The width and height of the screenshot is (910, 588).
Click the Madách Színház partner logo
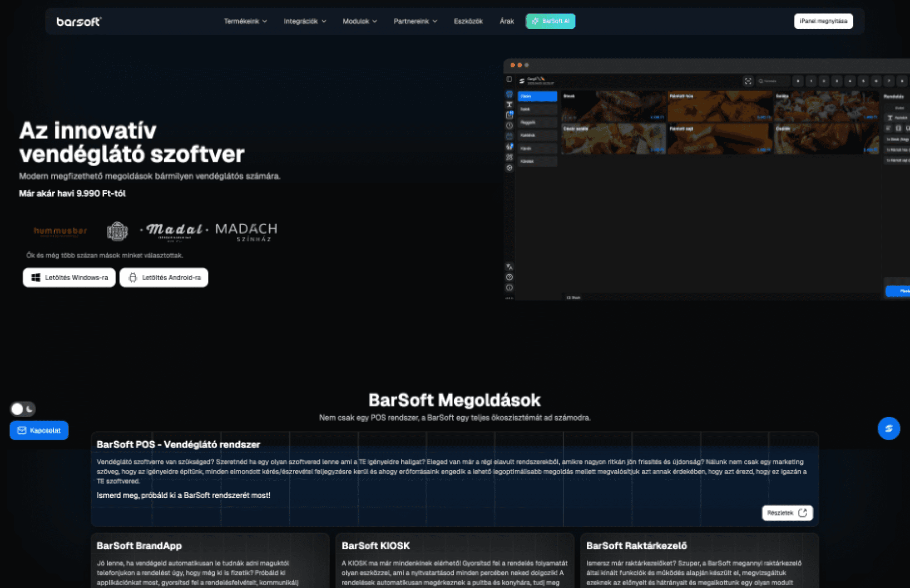(x=247, y=232)
